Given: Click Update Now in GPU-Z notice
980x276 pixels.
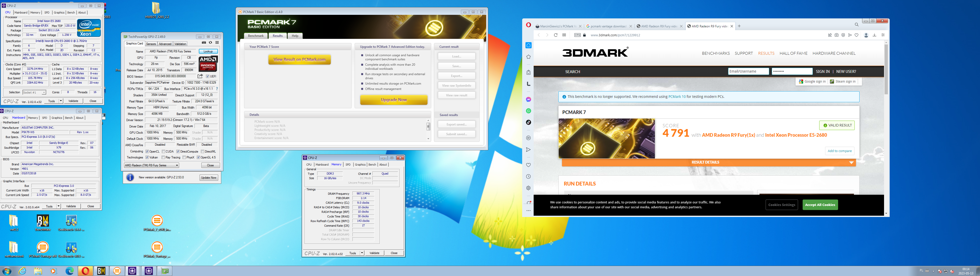Looking at the screenshot, I should pos(209,178).
